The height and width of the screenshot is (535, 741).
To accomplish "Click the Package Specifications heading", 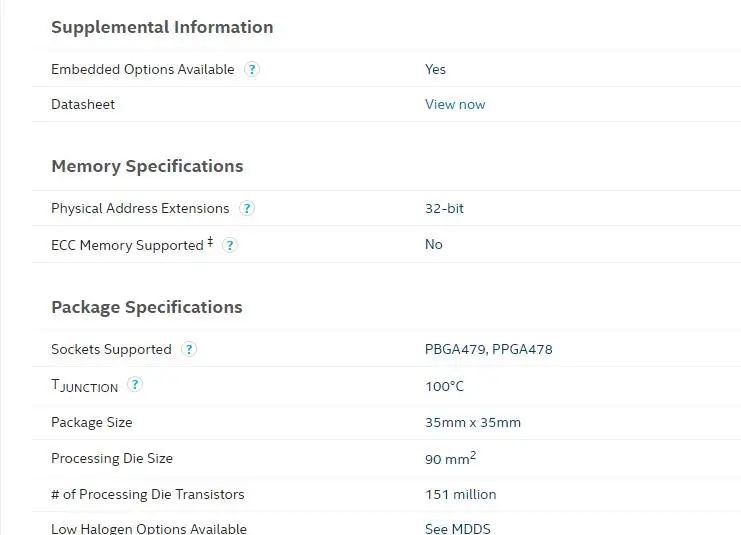I will [x=146, y=307].
